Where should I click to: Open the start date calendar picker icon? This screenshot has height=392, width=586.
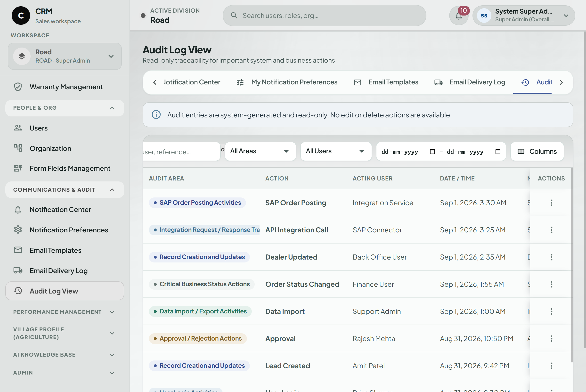coord(432,152)
